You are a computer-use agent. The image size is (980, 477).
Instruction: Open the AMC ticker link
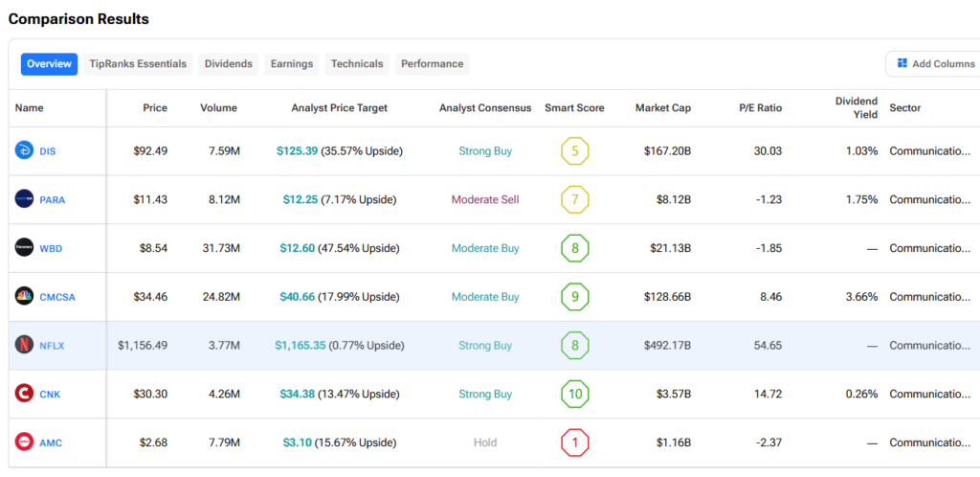[x=51, y=443]
